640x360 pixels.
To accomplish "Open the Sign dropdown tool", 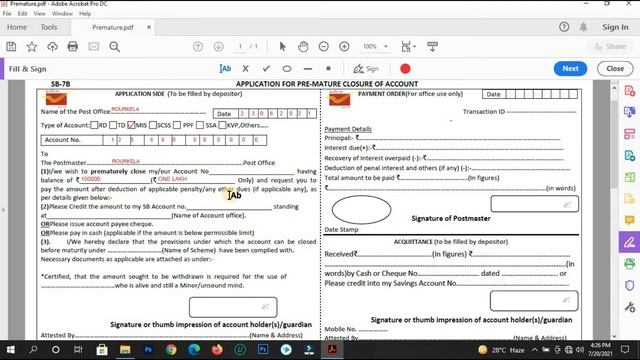I will tap(366, 69).
